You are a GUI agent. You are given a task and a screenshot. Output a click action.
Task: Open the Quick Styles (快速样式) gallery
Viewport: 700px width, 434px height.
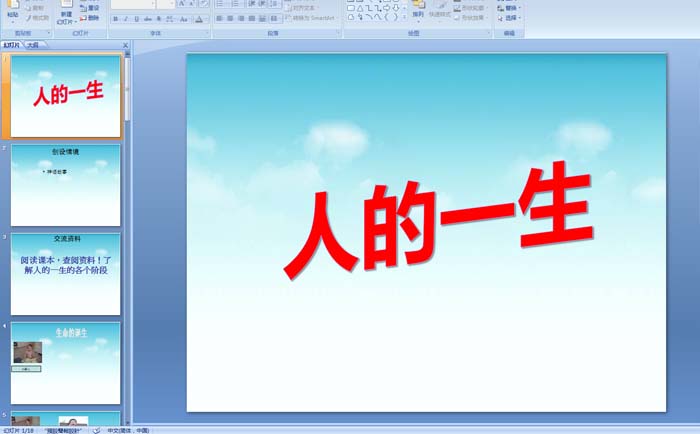point(440,10)
